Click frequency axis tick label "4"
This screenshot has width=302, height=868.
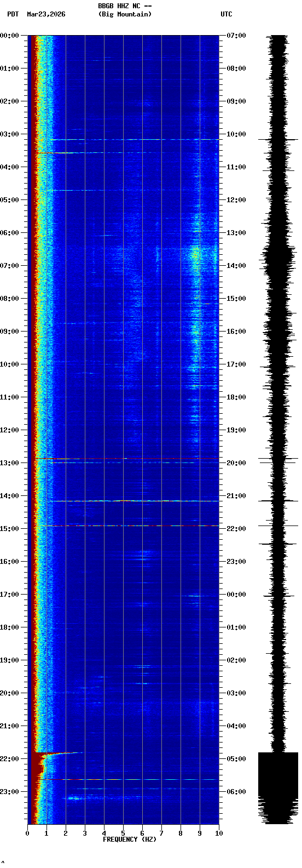[104, 833]
